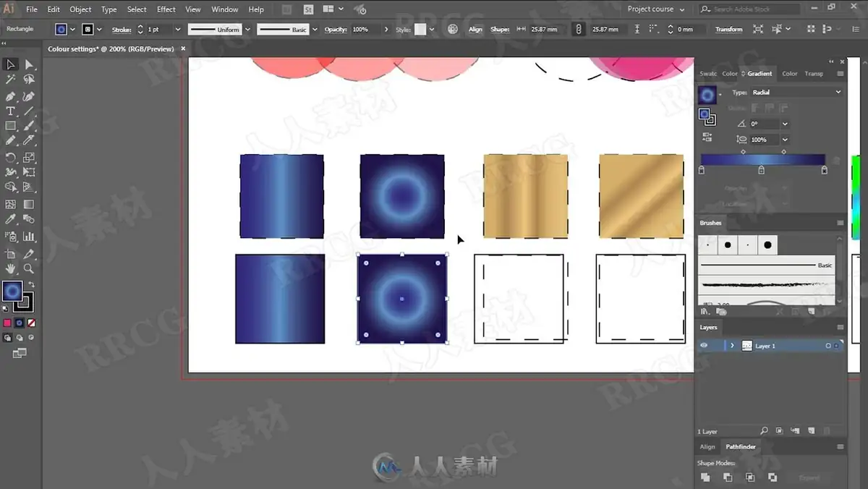Open the fill color dropdown in the control bar
This screenshot has width=868, height=489.
(x=72, y=29)
